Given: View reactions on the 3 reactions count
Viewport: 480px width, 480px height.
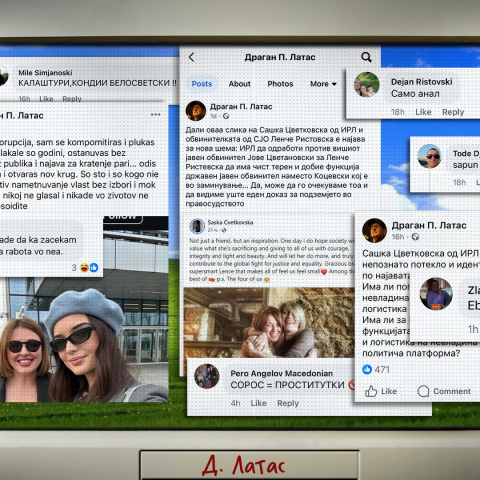Looking at the screenshot, I should pyautogui.click(x=85, y=267).
